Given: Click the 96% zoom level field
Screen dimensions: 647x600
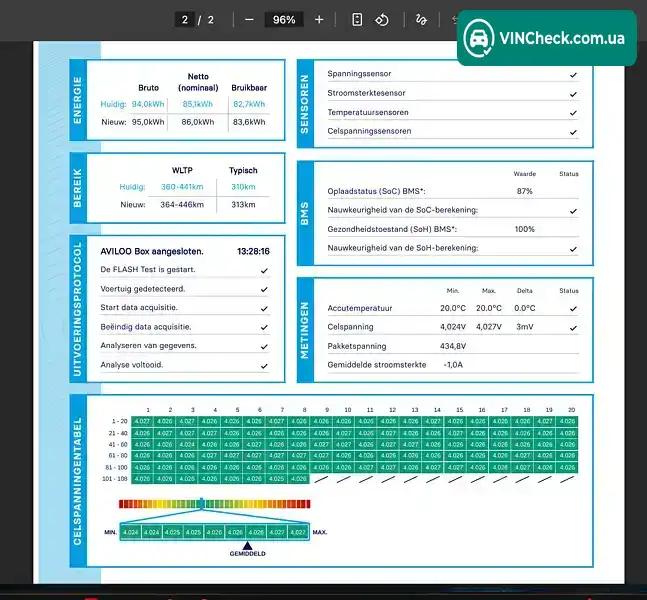Looking at the screenshot, I should [x=284, y=20].
